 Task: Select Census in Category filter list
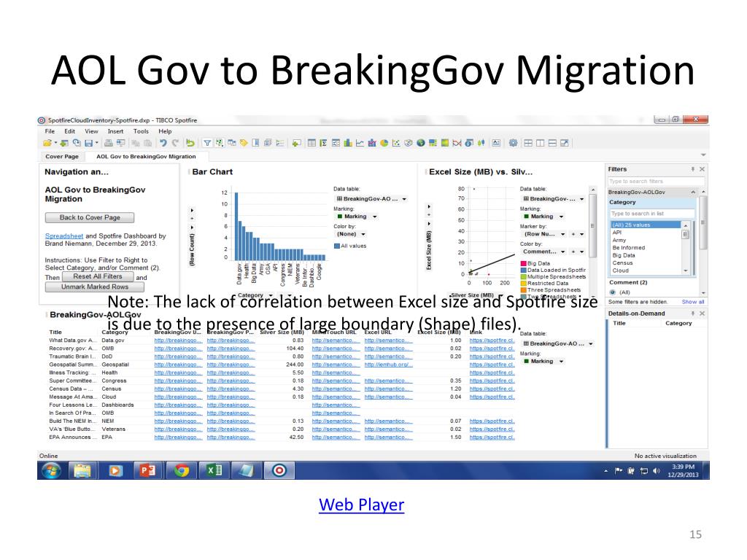[623, 262]
